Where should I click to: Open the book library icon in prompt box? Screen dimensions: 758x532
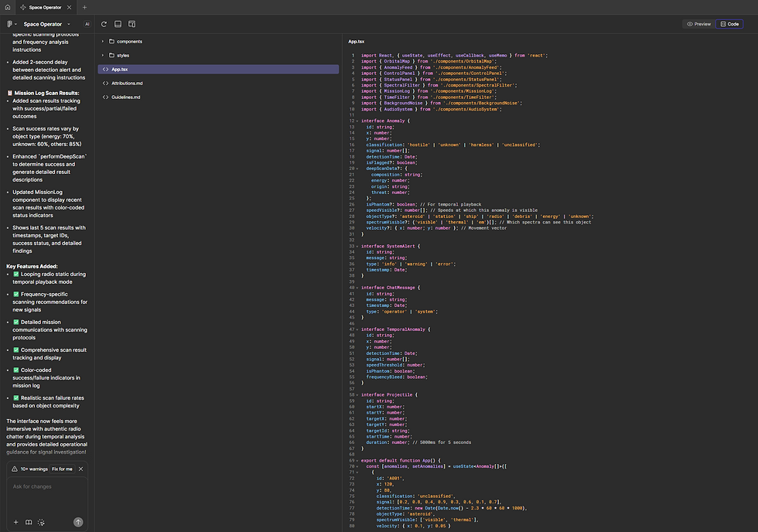click(29, 522)
